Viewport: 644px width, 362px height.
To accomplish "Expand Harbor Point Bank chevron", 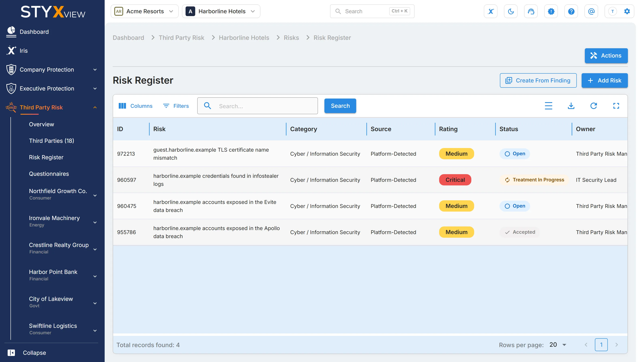I will coord(95,276).
